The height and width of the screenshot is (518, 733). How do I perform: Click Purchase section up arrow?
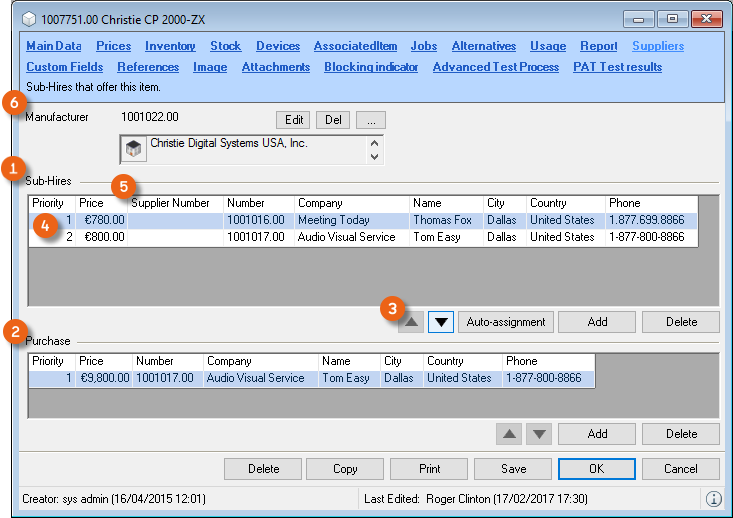(510, 434)
